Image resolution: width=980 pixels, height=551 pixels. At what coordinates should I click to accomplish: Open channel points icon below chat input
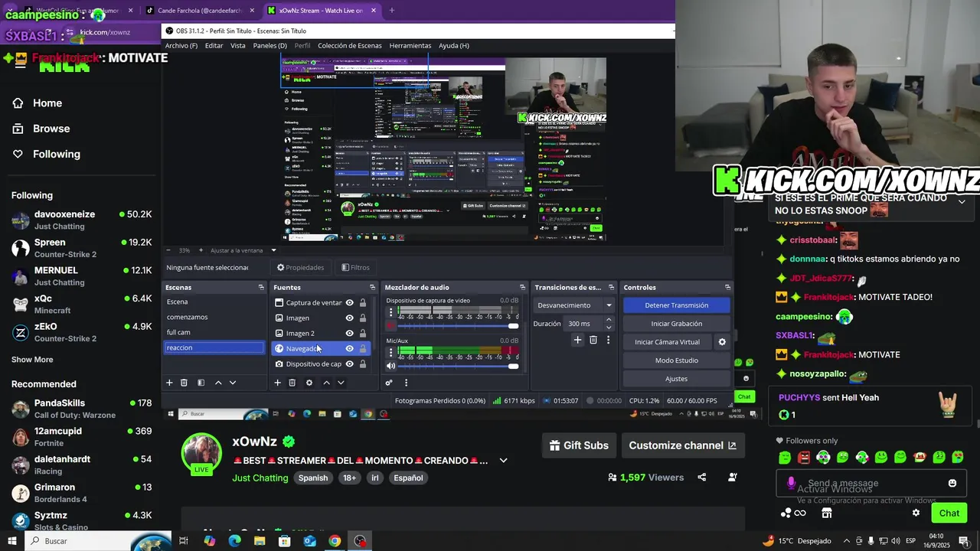(x=793, y=513)
